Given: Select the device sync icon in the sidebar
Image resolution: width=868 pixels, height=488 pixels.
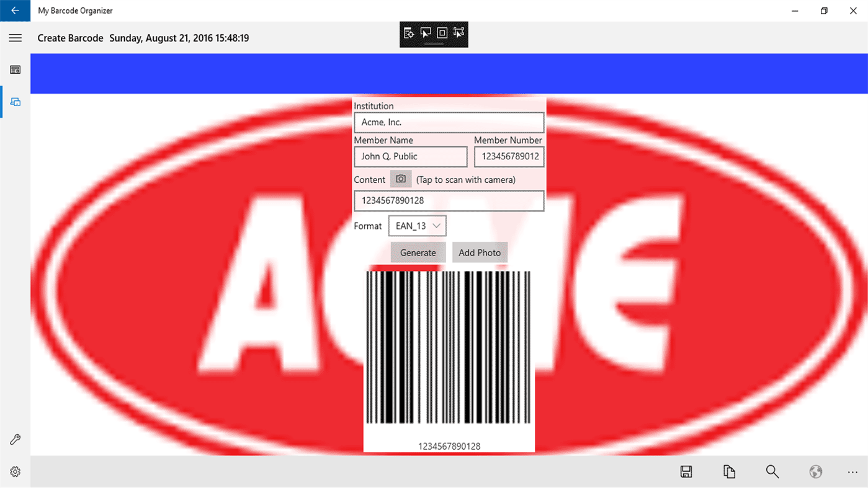Looking at the screenshot, I should point(15,101).
